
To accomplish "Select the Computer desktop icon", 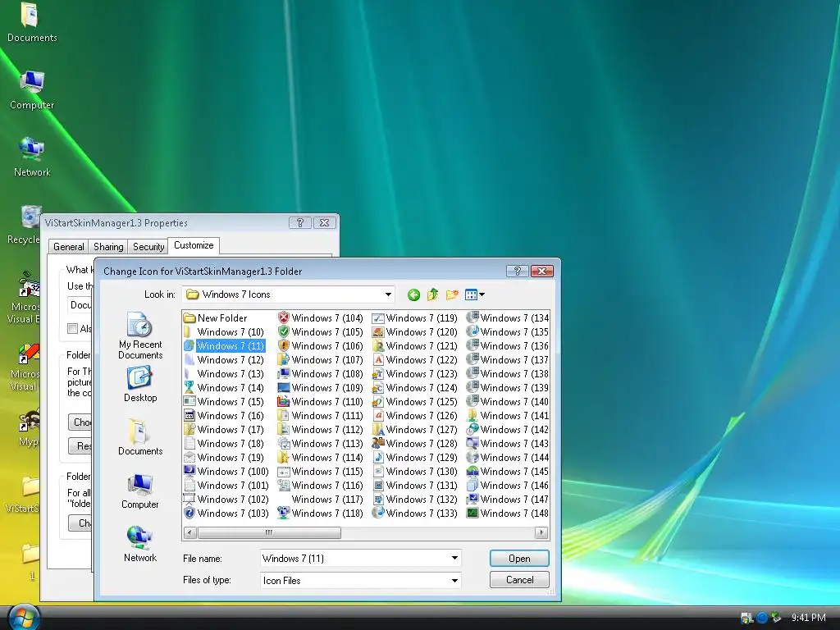I will click(x=32, y=90).
